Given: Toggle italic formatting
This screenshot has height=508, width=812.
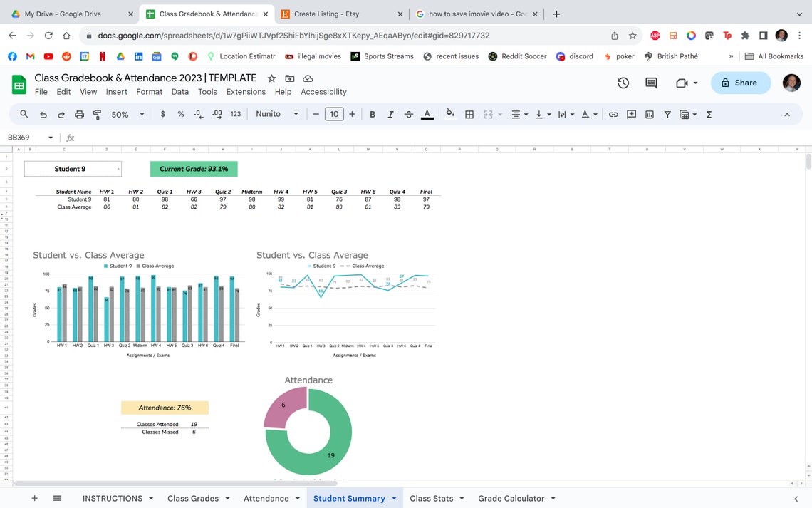Looking at the screenshot, I should tap(390, 114).
